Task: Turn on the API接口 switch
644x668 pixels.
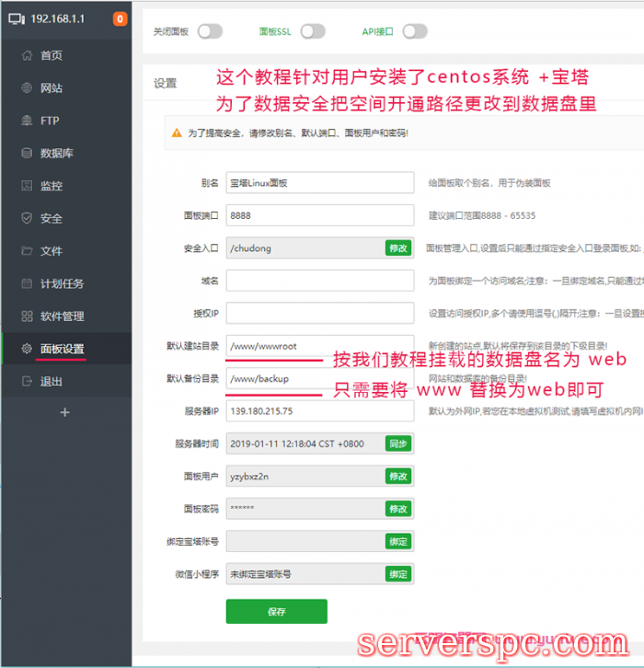Action: click(x=414, y=31)
